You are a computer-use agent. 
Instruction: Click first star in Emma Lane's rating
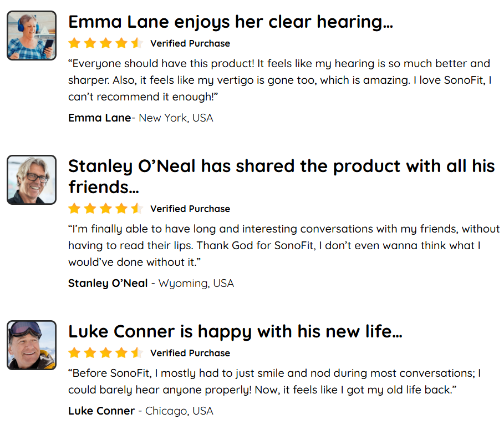74,43
